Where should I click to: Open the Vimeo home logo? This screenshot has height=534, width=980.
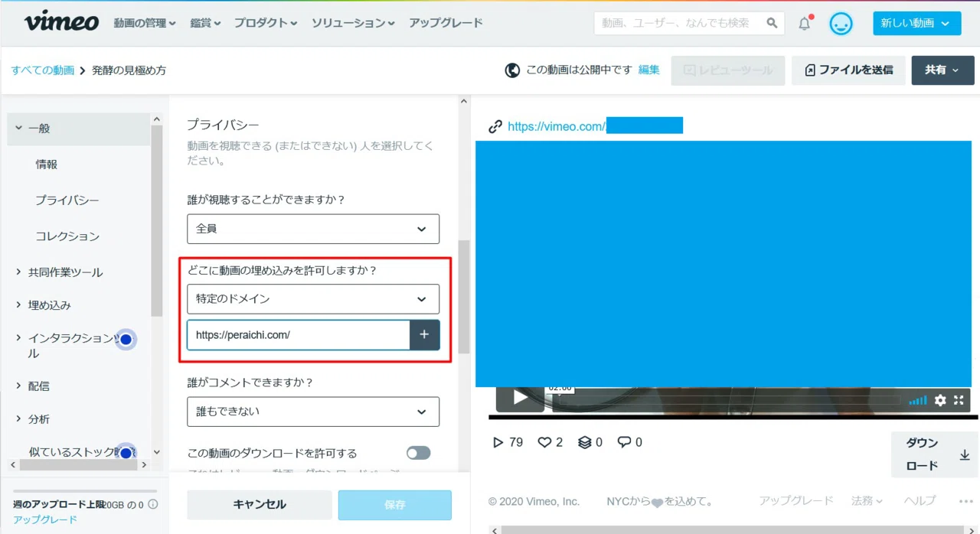[x=61, y=22]
